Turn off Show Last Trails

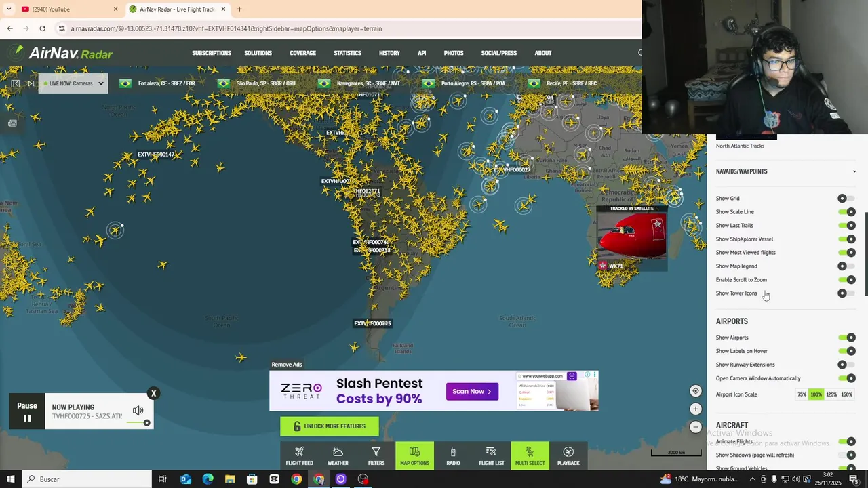point(847,226)
